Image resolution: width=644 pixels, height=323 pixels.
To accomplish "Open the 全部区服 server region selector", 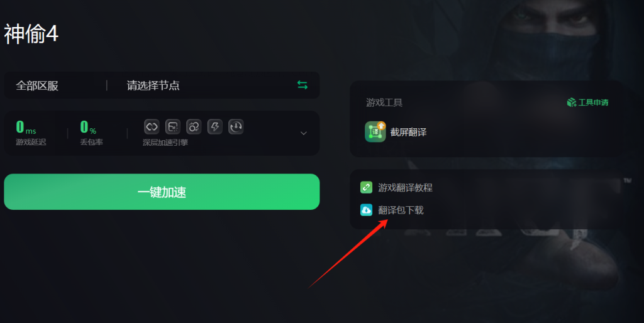I will (x=37, y=85).
